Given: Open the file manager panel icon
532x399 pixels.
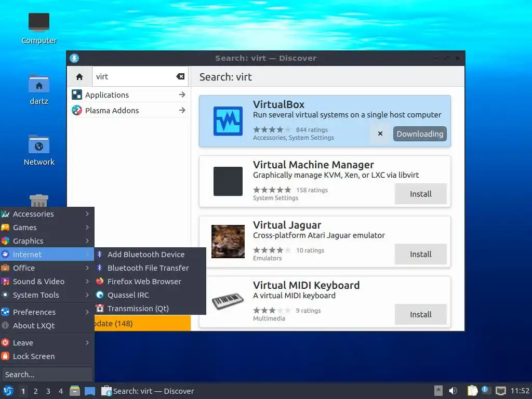Looking at the screenshot, I should click(x=75, y=391).
